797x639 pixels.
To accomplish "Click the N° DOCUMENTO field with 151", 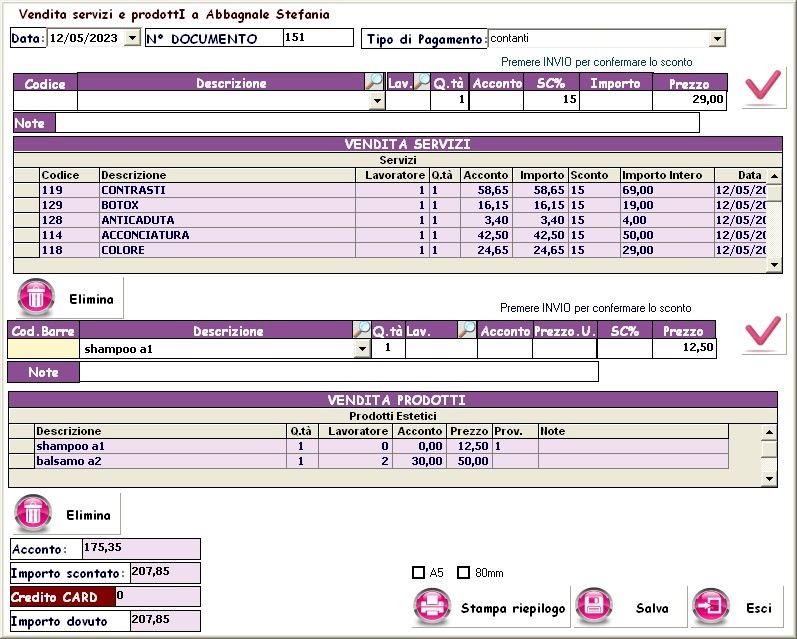I will point(318,38).
